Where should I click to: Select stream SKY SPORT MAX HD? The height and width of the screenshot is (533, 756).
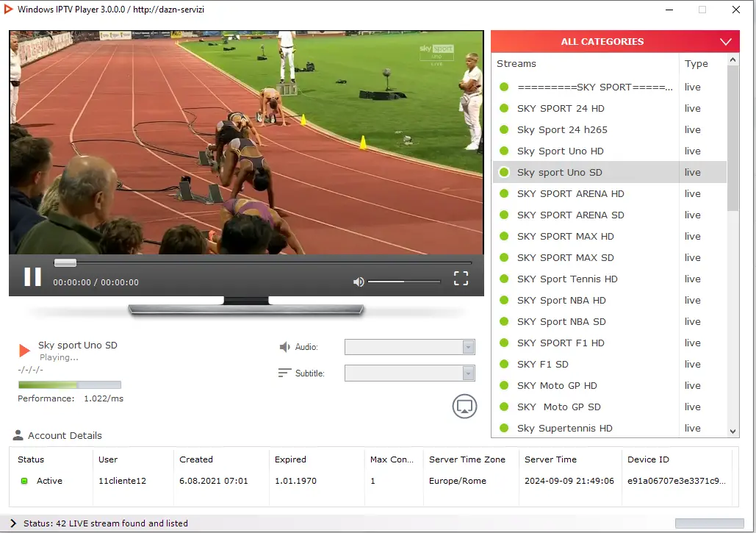(610, 236)
